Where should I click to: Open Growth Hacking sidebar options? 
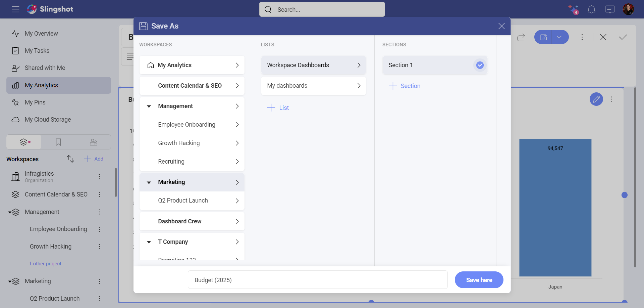coord(99,247)
